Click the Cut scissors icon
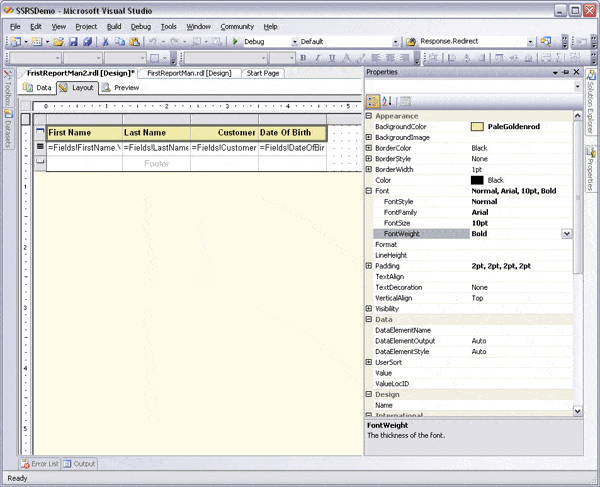 (x=105, y=42)
